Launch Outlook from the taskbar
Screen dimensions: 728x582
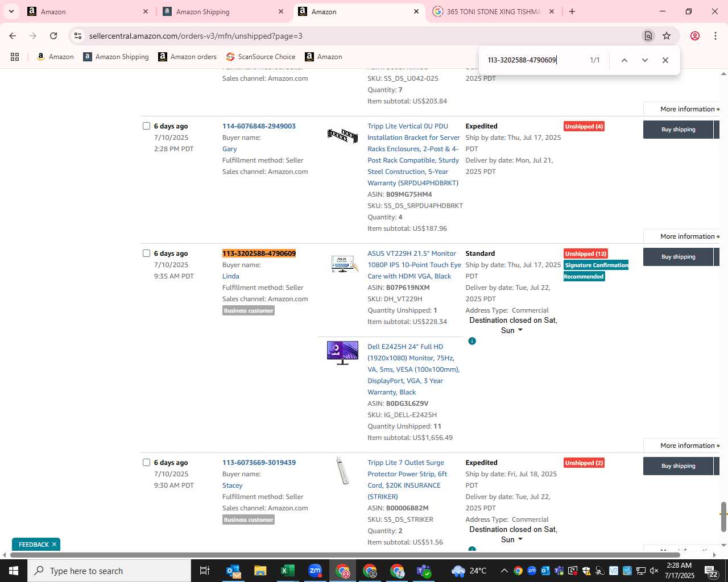click(x=233, y=571)
